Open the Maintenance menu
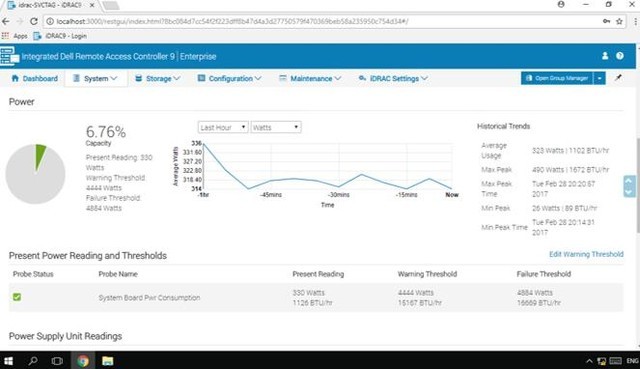Screen dimensions: 640x369 pyautogui.click(x=310, y=78)
